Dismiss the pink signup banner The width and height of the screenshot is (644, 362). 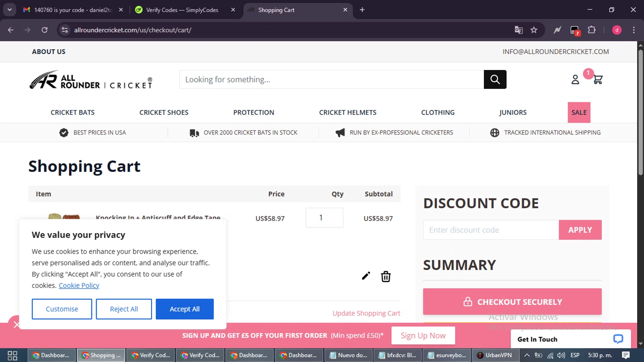point(16,325)
